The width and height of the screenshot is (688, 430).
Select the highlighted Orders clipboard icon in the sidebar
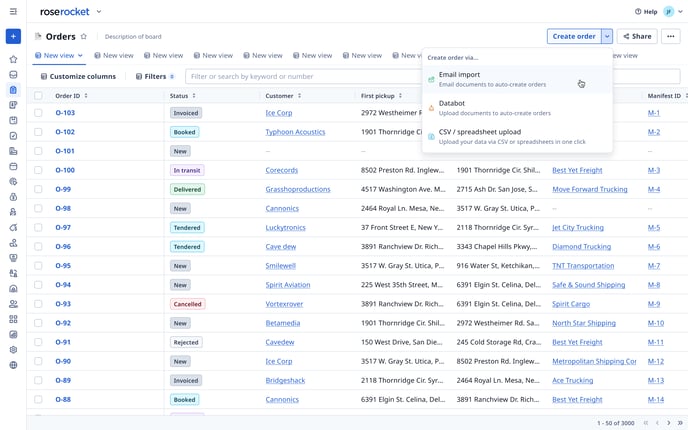click(13, 90)
